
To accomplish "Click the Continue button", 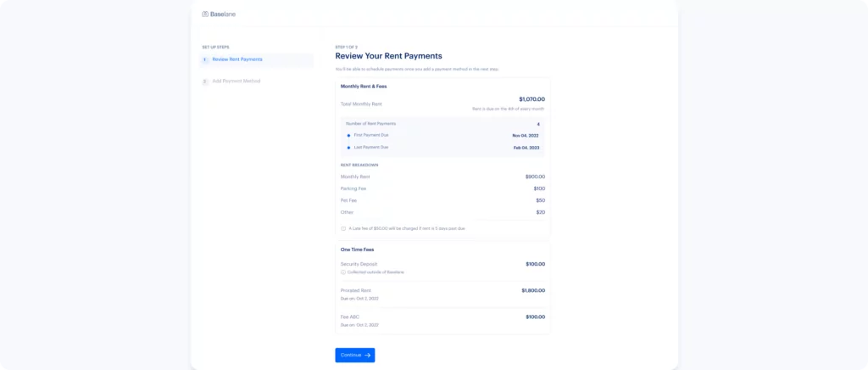I will coord(355,355).
